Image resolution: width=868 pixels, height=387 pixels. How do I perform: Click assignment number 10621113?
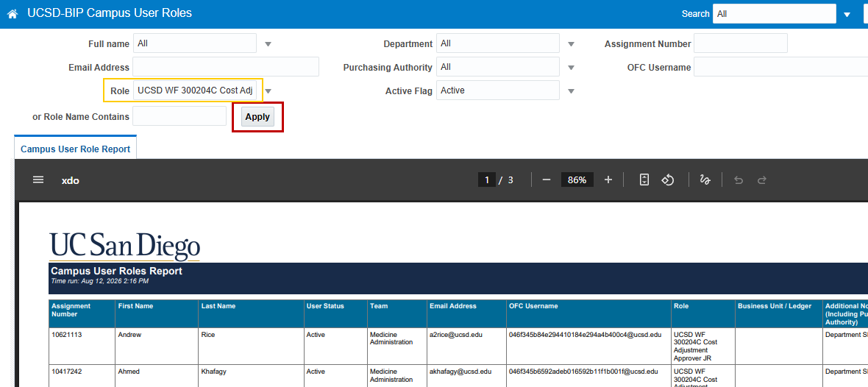[66, 335]
